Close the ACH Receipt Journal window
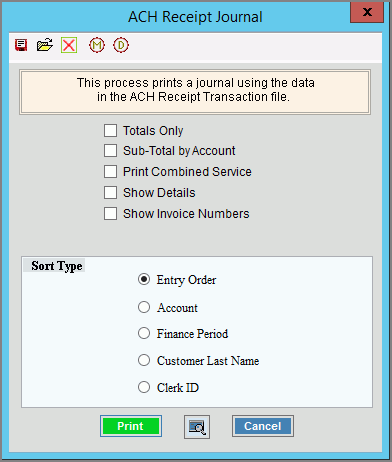This screenshot has width=392, height=462. tap(367, 12)
